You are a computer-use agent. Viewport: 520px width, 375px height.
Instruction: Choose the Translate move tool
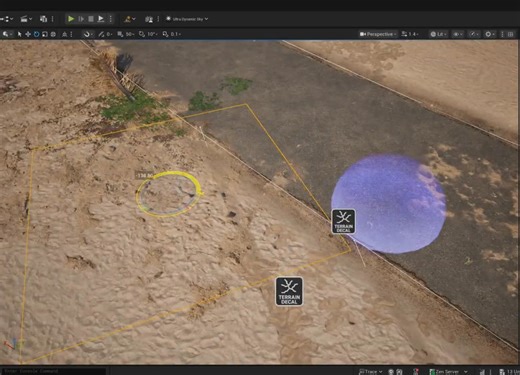(28, 34)
